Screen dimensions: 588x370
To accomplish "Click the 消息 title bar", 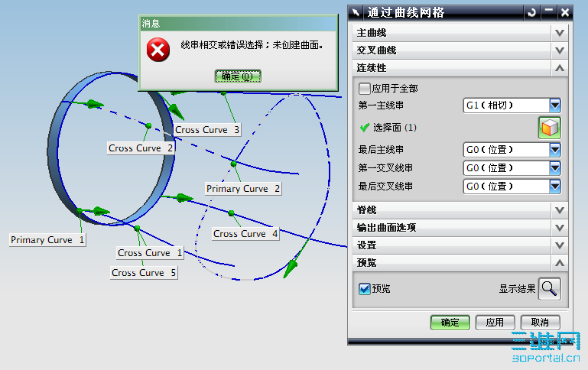I will point(238,24).
